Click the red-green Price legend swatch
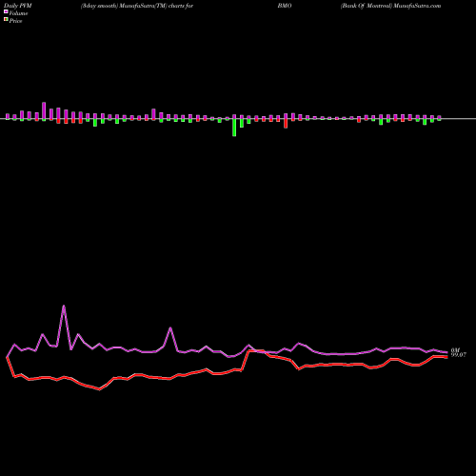The width and height of the screenshot is (476, 476). [6, 20]
